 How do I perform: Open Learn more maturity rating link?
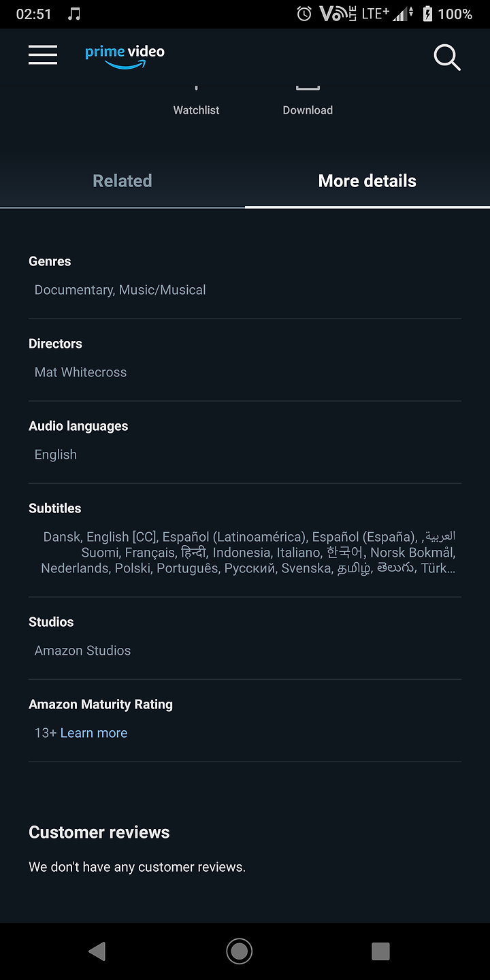coord(94,733)
